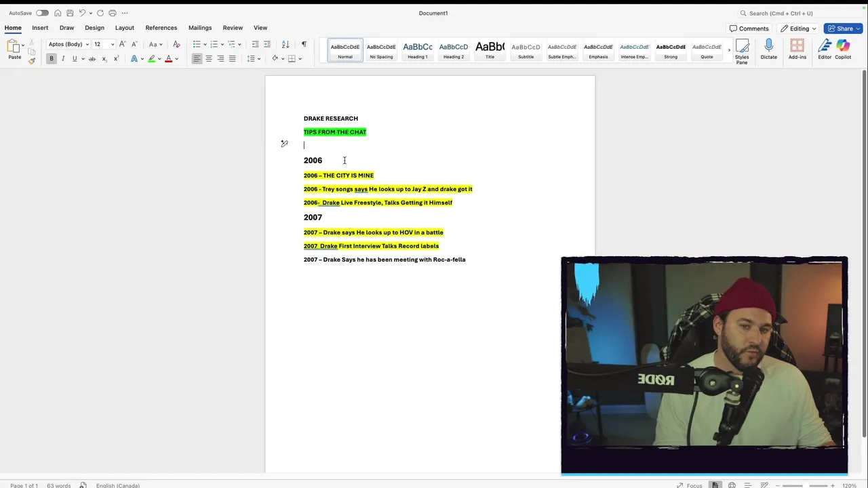This screenshot has height=488, width=868.
Task: Open the Review tab
Action: 233,28
